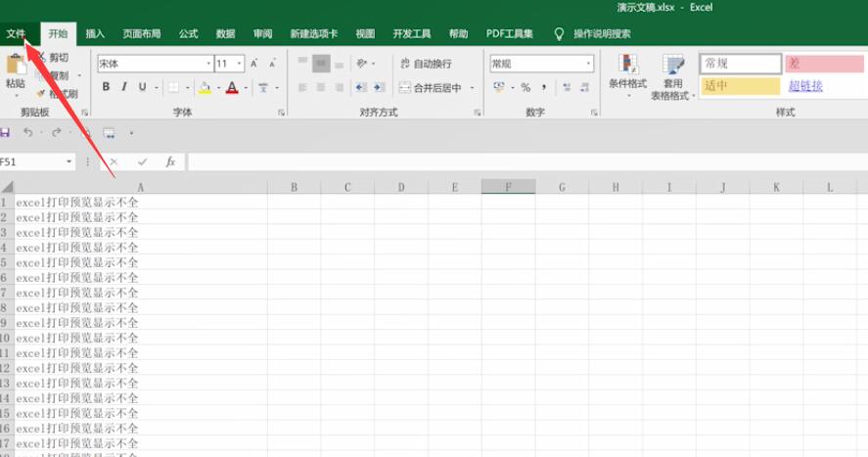
Task: Switch to the 视图 ribbon tab
Action: [x=365, y=33]
